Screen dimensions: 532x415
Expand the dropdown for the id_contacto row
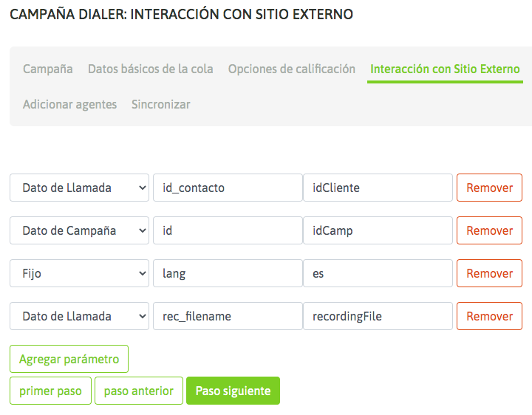80,188
